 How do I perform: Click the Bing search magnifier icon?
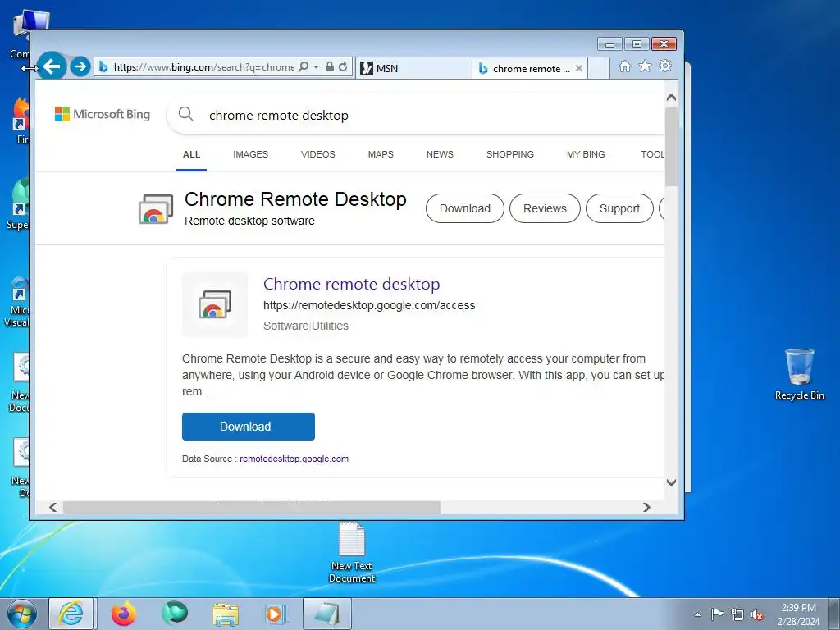(x=186, y=113)
